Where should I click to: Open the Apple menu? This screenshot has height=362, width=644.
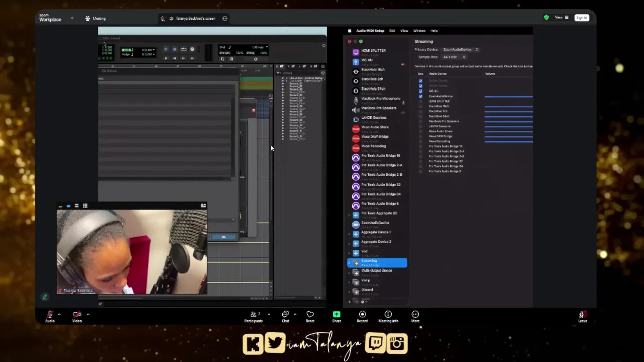(x=350, y=31)
